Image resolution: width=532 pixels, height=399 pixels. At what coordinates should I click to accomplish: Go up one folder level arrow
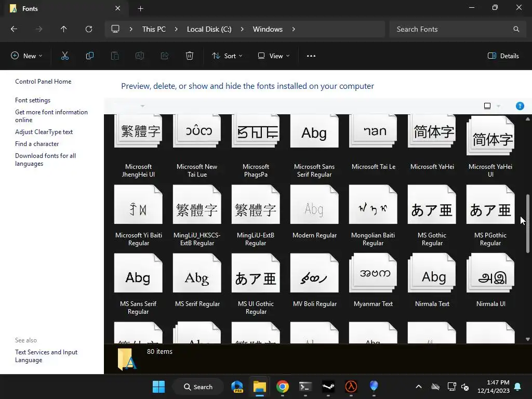[x=63, y=29]
